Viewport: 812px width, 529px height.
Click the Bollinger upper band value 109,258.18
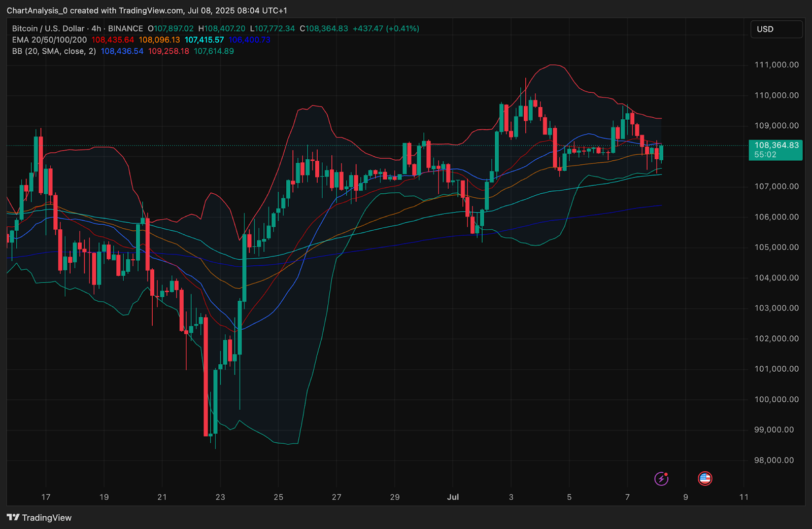click(168, 51)
